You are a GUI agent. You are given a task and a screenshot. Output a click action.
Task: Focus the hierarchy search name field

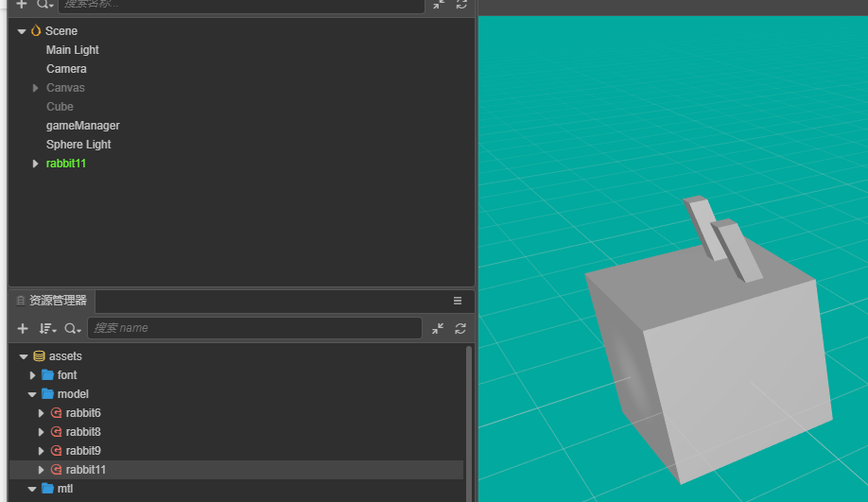[x=241, y=5]
